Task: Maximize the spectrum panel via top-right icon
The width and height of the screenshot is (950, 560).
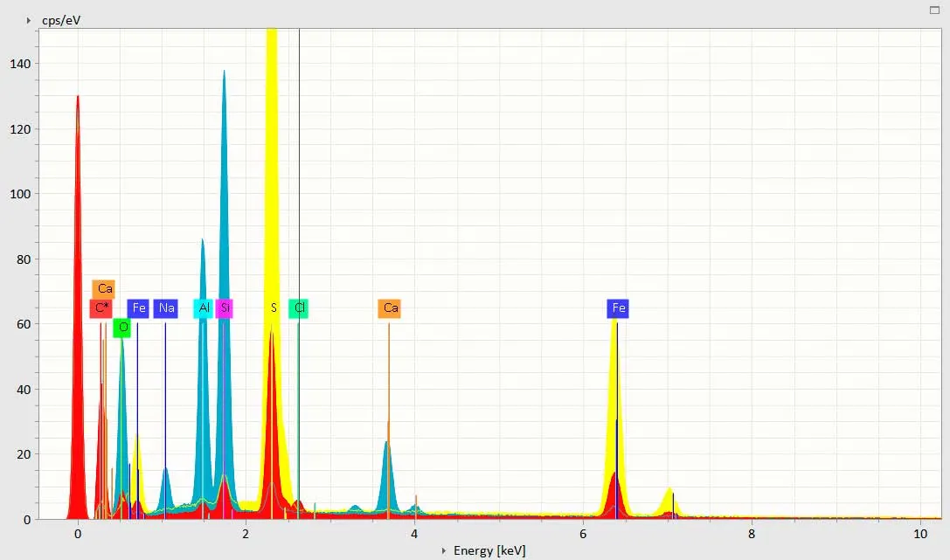Action: tap(934, 10)
